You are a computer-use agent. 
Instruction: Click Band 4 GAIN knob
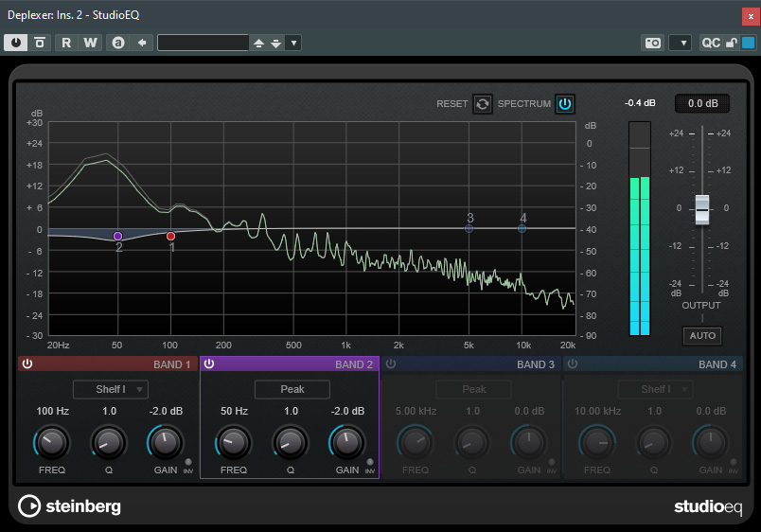point(711,443)
